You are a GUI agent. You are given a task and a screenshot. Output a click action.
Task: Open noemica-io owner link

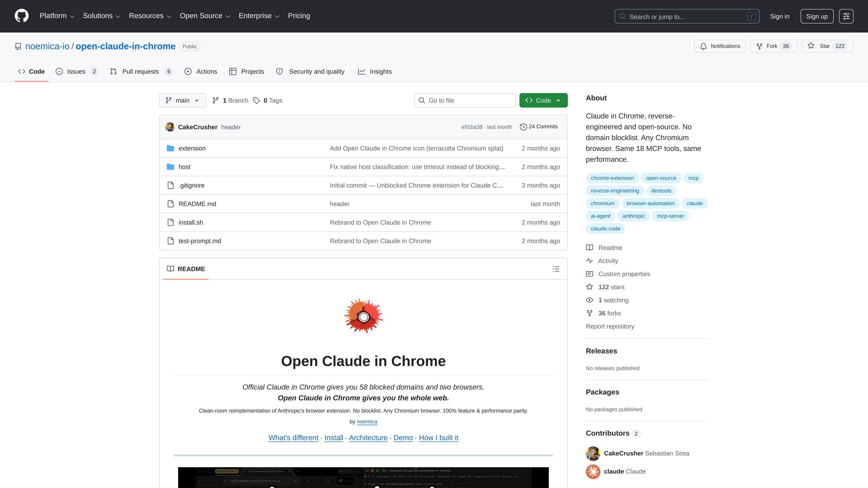47,46
